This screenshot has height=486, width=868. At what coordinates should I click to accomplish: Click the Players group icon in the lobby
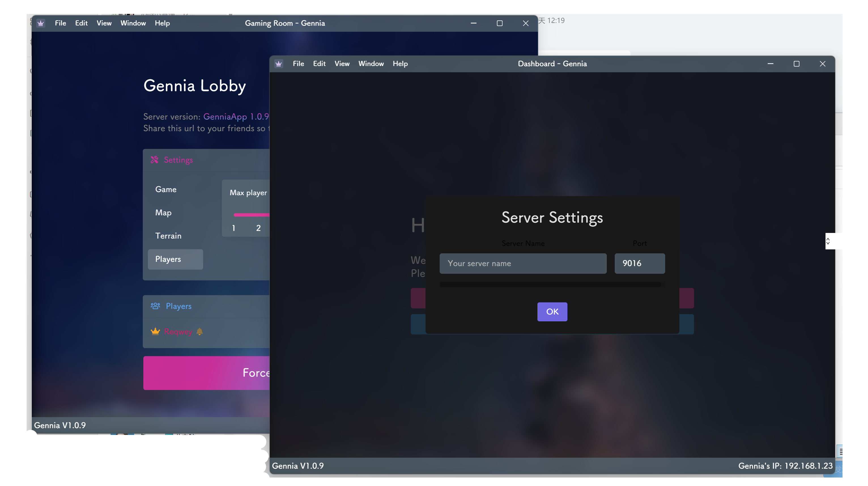[155, 306]
